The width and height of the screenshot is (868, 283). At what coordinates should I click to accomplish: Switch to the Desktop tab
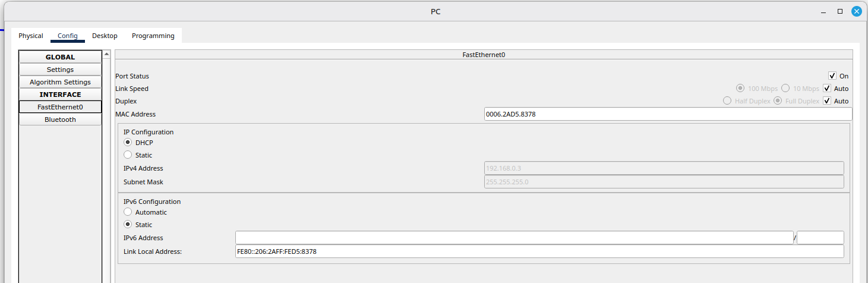point(105,36)
